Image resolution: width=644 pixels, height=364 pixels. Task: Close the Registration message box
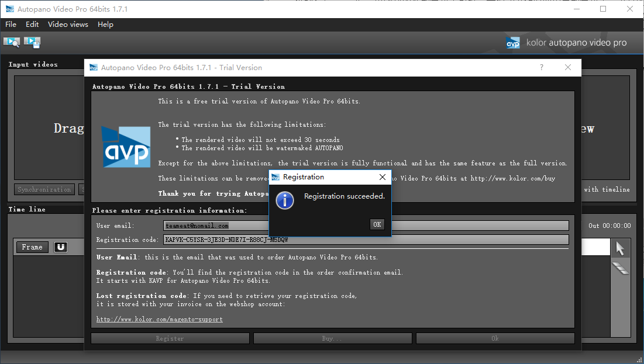click(x=383, y=177)
